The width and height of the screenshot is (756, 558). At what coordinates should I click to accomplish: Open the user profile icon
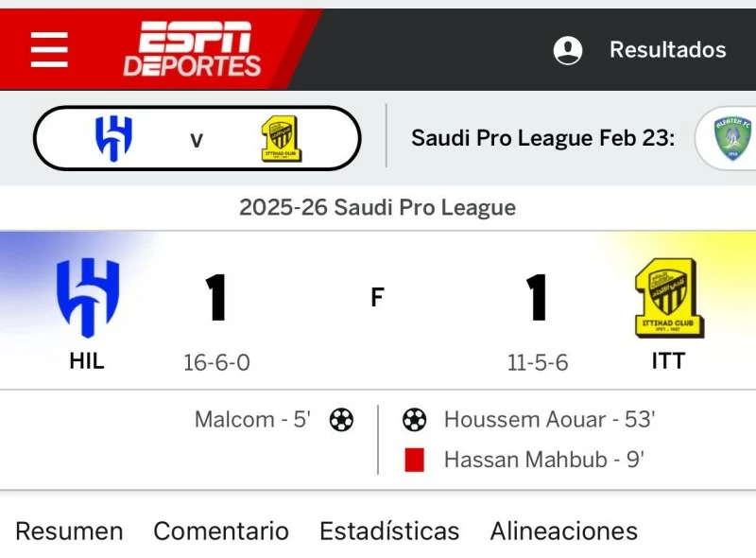click(x=568, y=50)
